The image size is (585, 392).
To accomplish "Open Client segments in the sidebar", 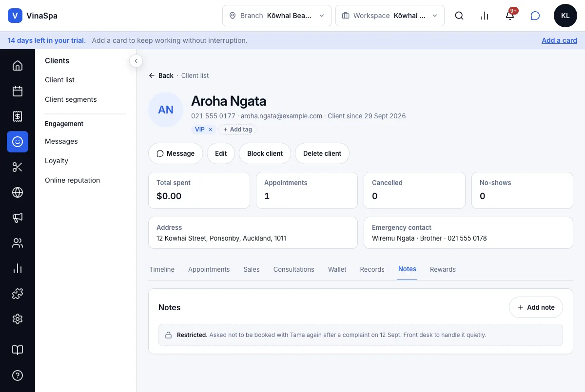I will click(71, 99).
